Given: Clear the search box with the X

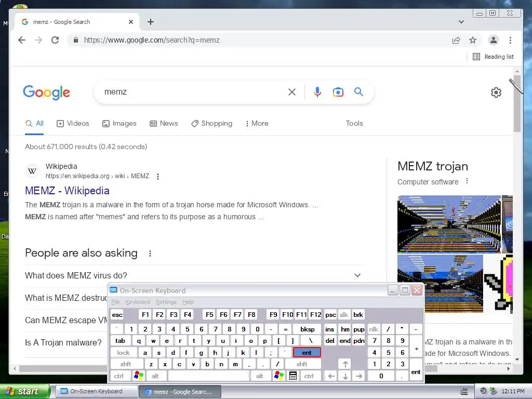Looking at the screenshot, I should click(292, 92).
